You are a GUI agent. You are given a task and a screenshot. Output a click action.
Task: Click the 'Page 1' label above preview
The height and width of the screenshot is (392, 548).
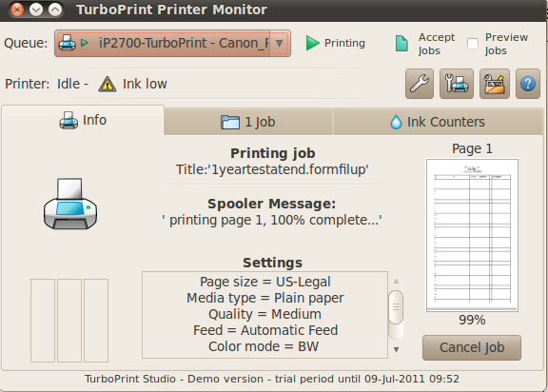tap(472, 148)
